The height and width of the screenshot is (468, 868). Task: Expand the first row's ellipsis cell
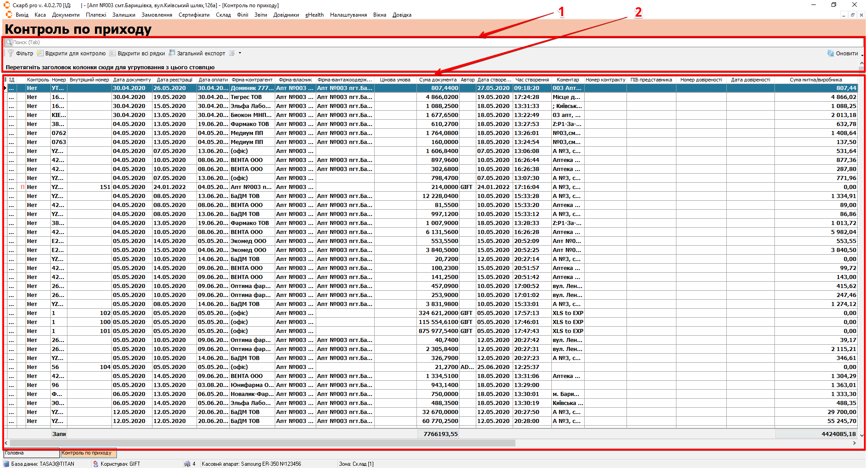coord(11,88)
